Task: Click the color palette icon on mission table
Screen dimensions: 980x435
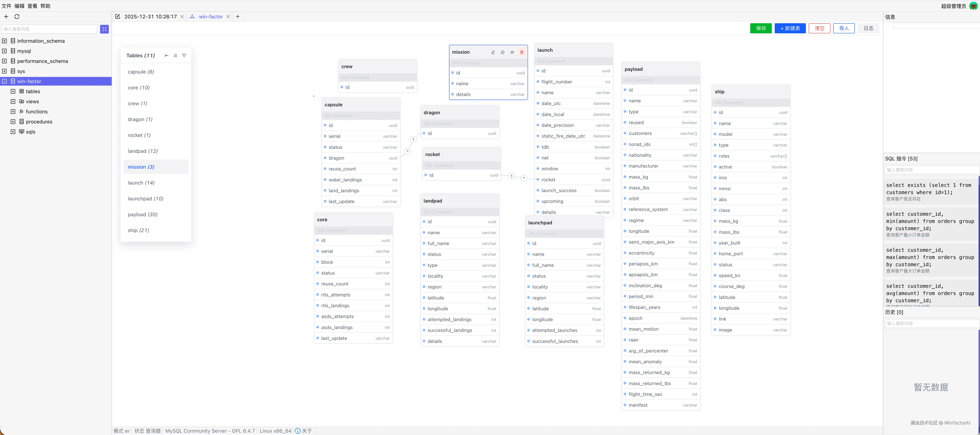Action: [512, 52]
